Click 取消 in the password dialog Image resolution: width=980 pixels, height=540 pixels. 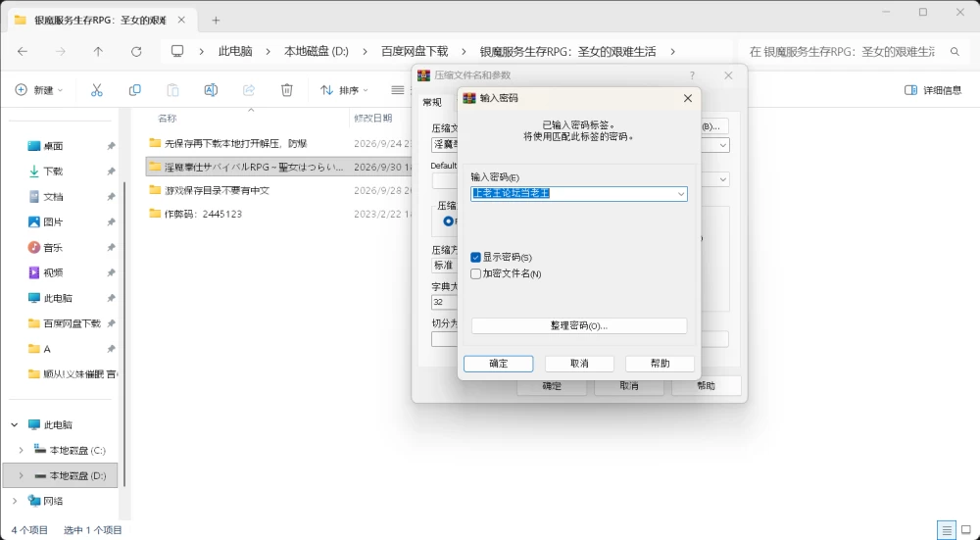(x=579, y=364)
